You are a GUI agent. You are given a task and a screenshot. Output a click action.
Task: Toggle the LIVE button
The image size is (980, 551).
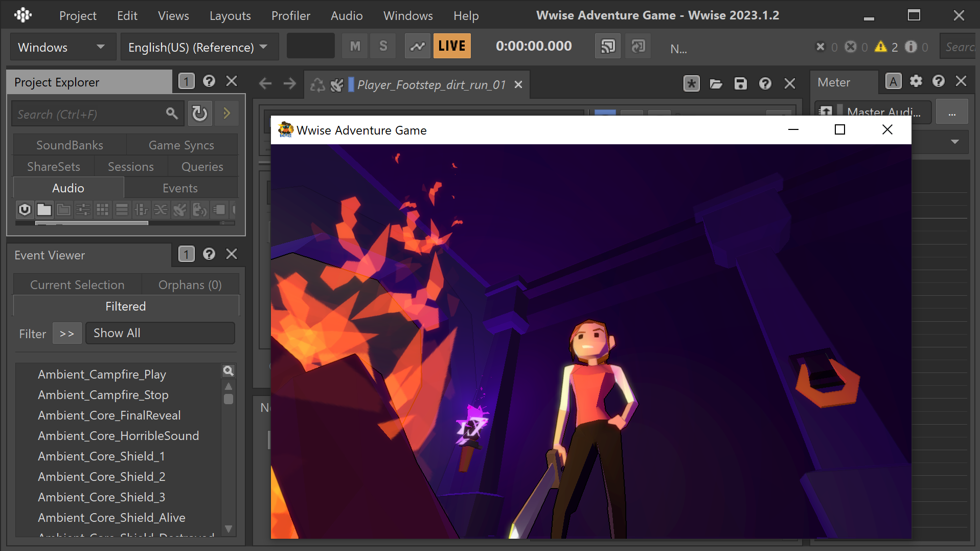[452, 47]
